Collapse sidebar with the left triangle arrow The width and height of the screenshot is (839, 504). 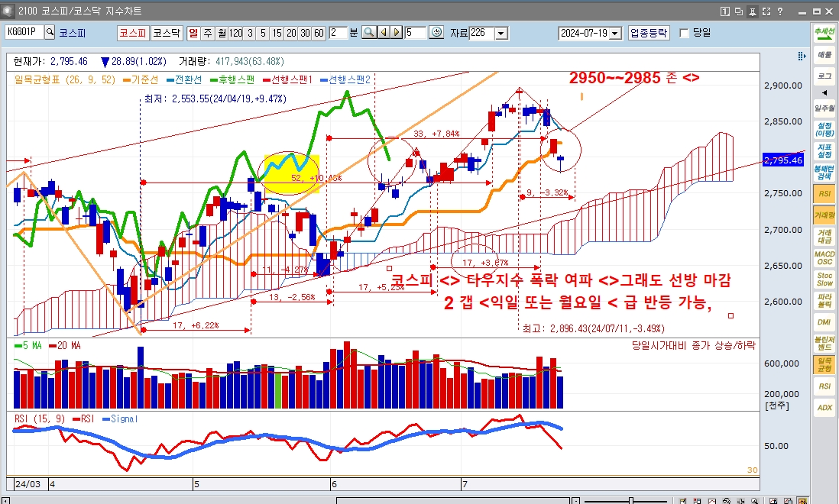[x=824, y=92]
